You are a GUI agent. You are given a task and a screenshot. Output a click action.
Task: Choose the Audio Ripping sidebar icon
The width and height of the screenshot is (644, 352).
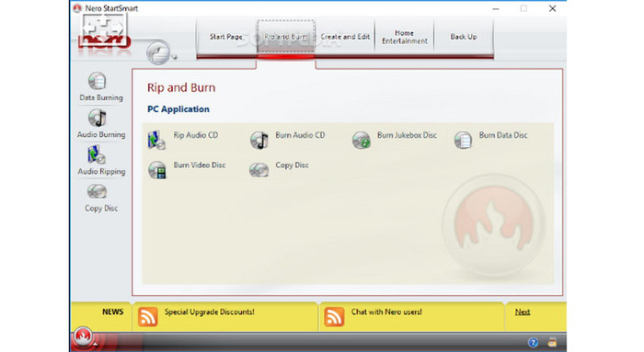click(x=97, y=155)
